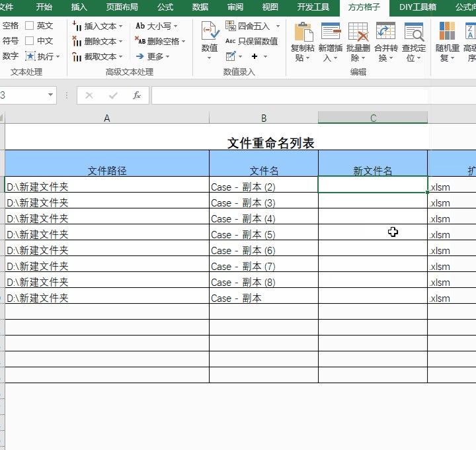Screen dimensions: 476x450
Task: Click the 执行 star icon
Action: (30, 56)
